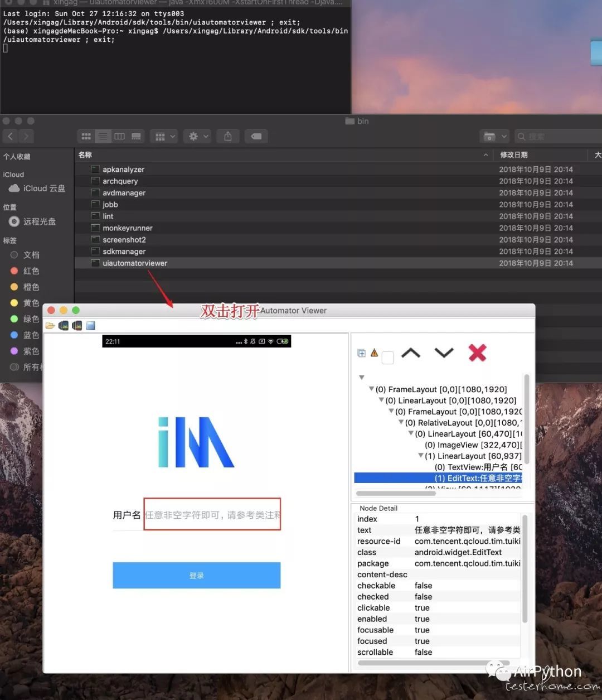The image size is (602, 700).
Task: Click Finder's forward navigation arrow
Action: [26, 136]
